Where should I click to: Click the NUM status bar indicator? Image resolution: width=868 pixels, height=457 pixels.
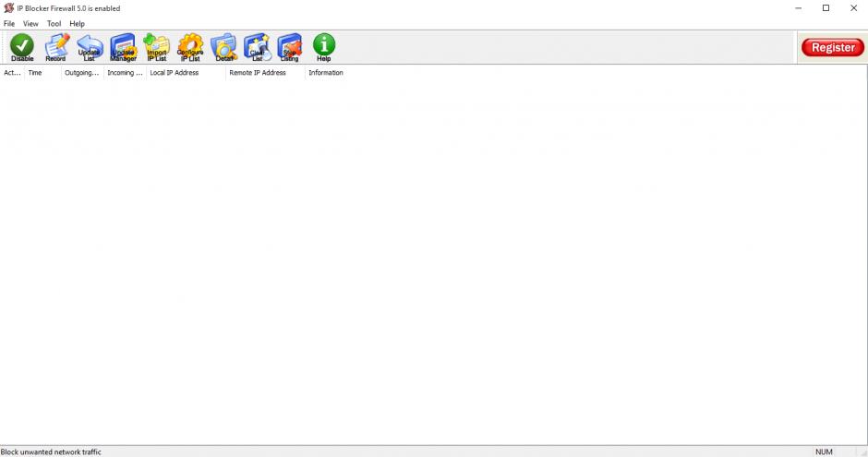click(824, 452)
